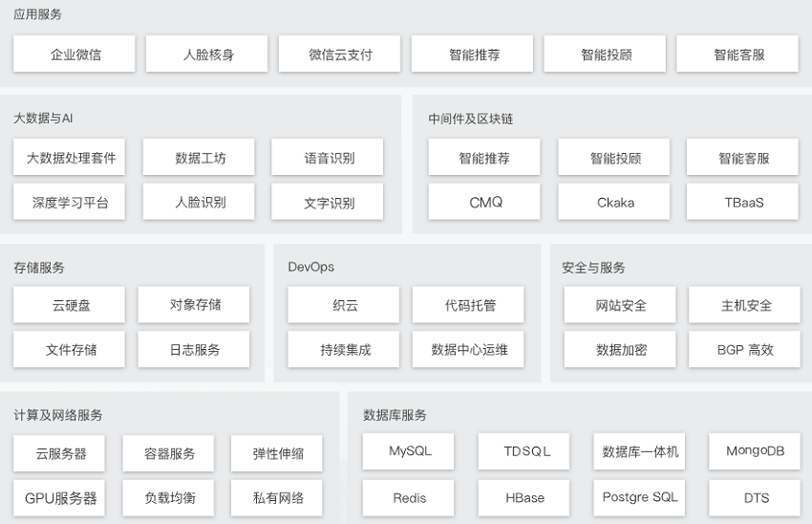Click the 存储服务 section heading
Screen dimensions: 812x524
point(39,268)
